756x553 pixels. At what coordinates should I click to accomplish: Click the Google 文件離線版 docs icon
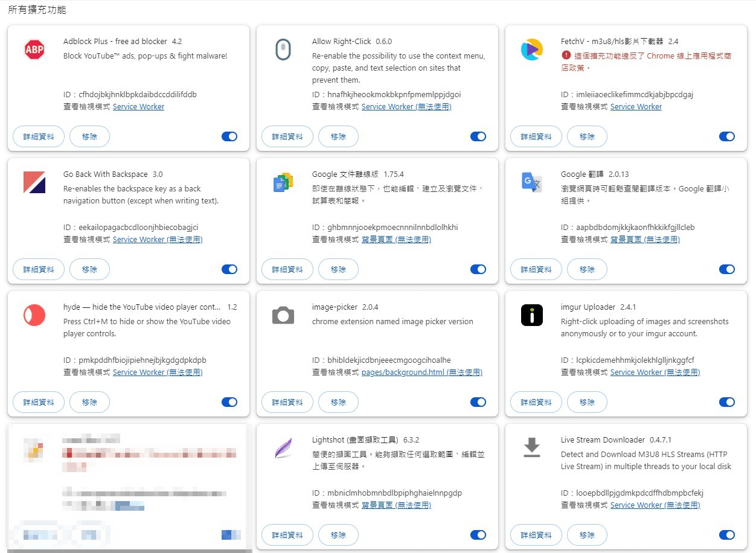point(283,182)
